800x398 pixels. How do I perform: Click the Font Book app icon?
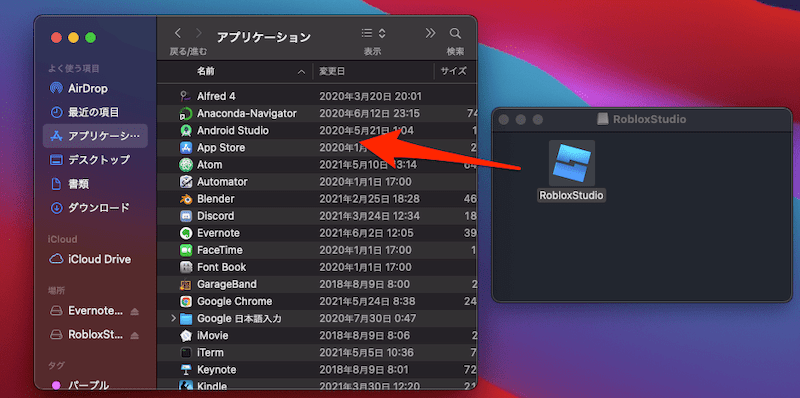tap(186, 267)
